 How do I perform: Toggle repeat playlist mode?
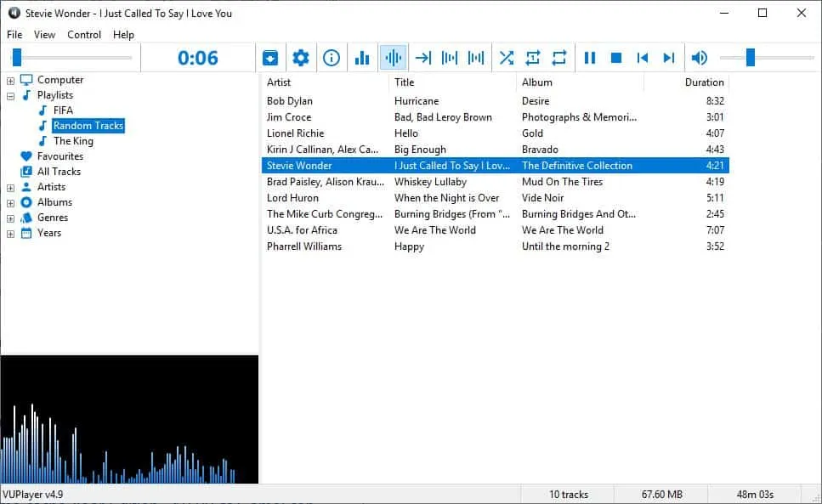559,58
